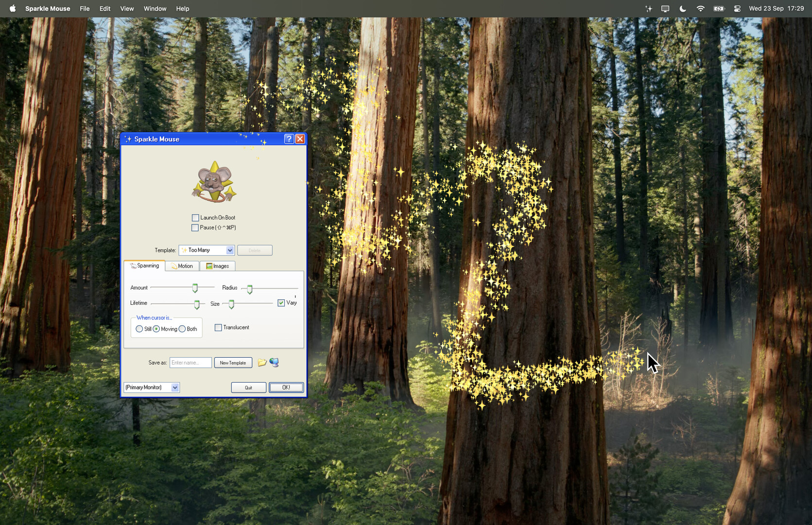Select the Both radio button
The width and height of the screenshot is (812, 525).
182,329
